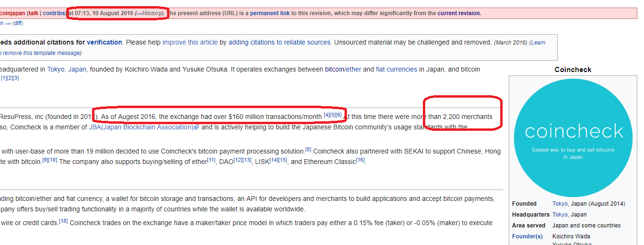Open 'adding citations to reliable sources' link
The height and width of the screenshot is (245, 644).
coord(280,42)
